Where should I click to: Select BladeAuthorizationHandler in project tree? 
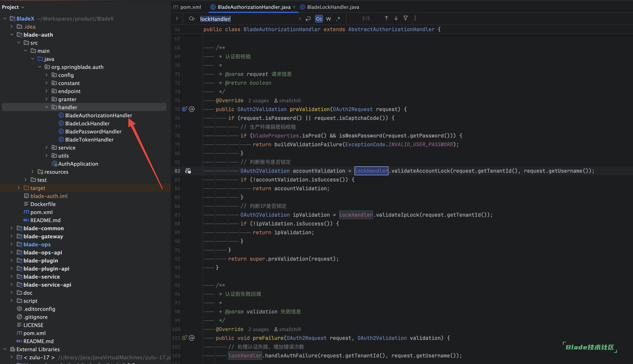point(98,115)
